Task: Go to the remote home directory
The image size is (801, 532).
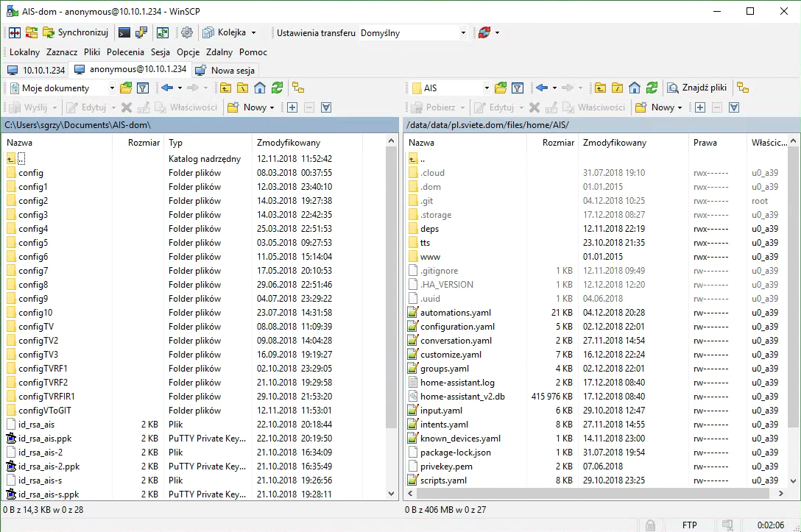Action: tap(635, 88)
